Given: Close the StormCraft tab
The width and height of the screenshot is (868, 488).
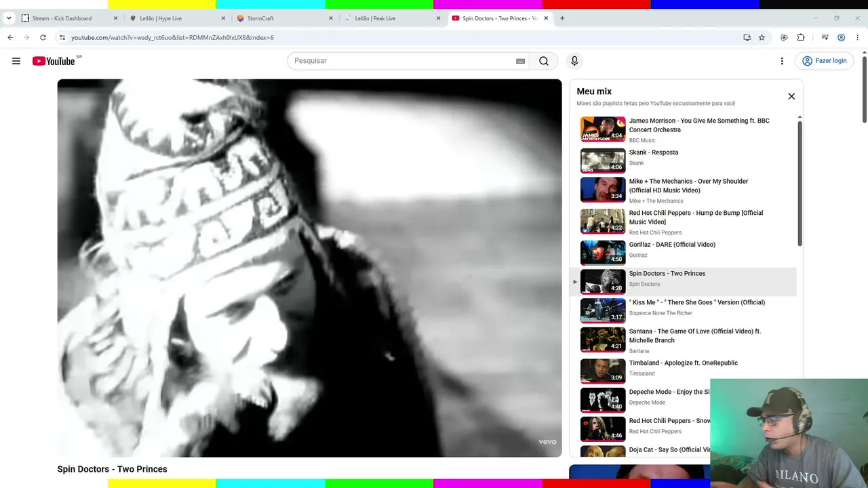Looking at the screenshot, I should coord(331,18).
